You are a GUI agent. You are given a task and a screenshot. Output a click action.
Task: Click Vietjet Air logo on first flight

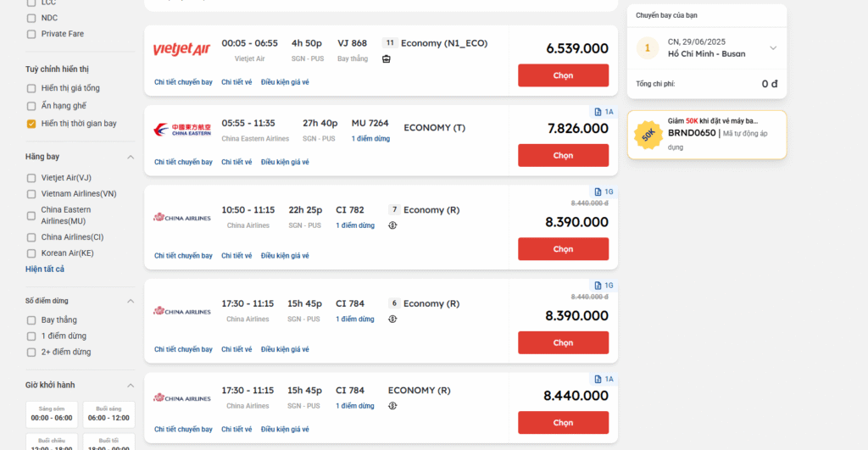click(181, 49)
